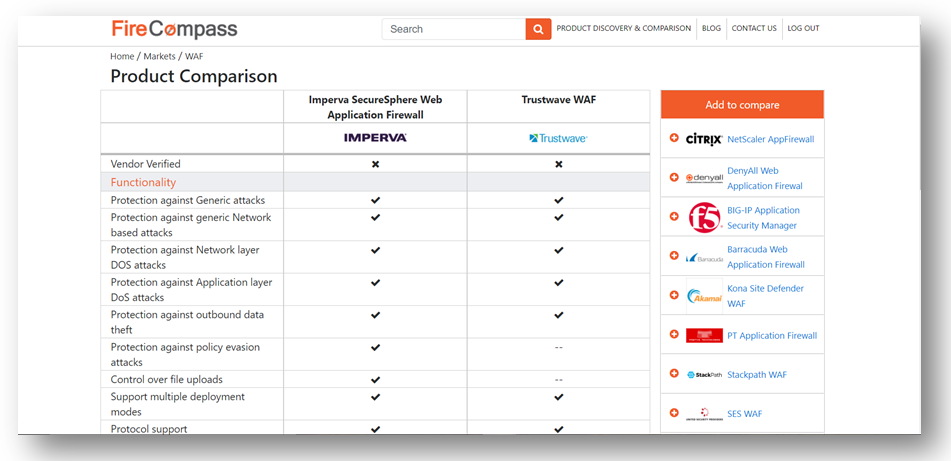The height and width of the screenshot is (461, 951).
Task: Click Vendor Verified row label
Action: [146, 164]
